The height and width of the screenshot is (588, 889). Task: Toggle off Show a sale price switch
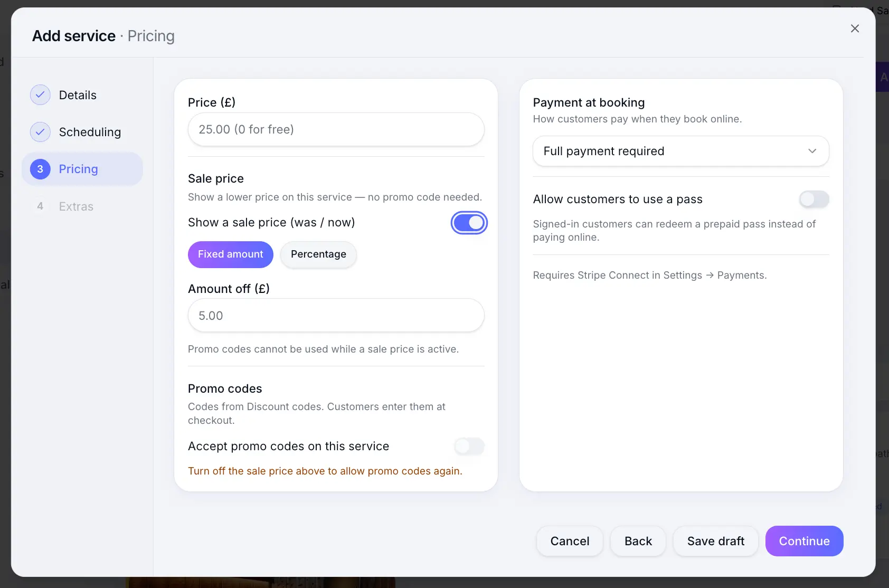pyautogui.click(x=469, y=223)
